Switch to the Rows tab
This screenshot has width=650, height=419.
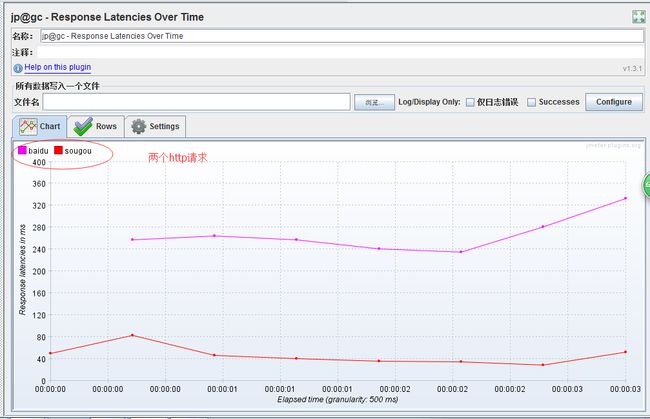[x=96, y=126]
